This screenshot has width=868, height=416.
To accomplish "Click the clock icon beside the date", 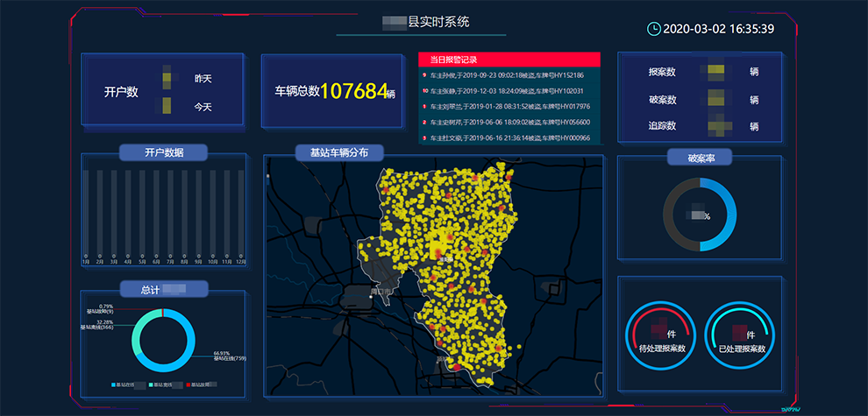I will coord(654,29).
